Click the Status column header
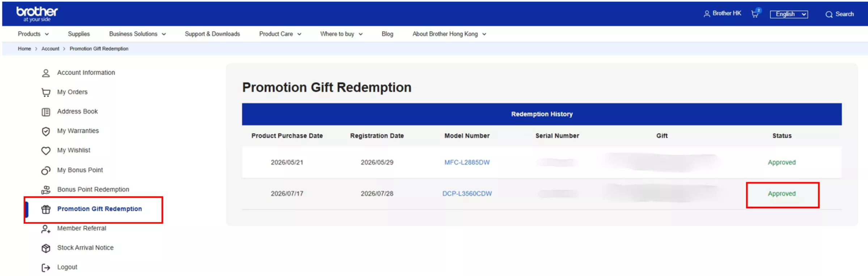This screenshot has width=868, height=276. 782,136
